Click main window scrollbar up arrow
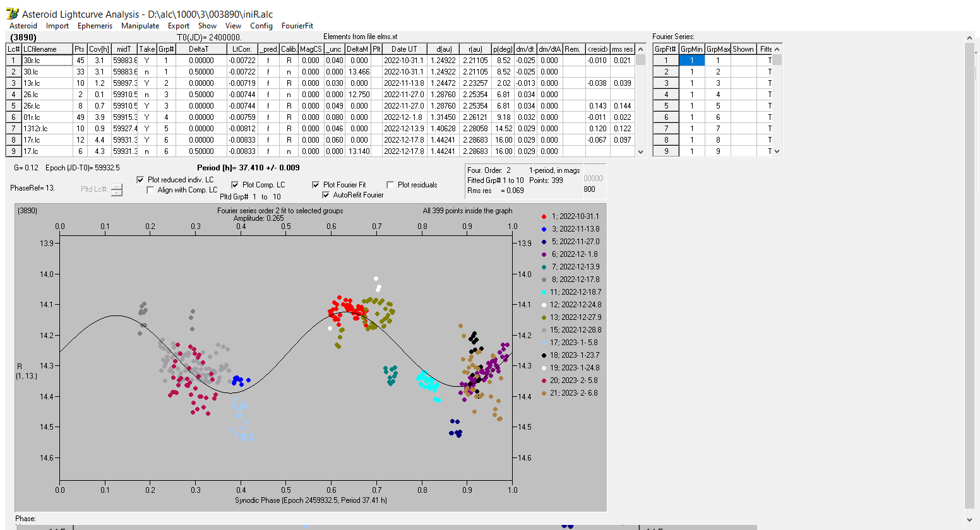This screenshot has width=980, height=530. point(970,38)
